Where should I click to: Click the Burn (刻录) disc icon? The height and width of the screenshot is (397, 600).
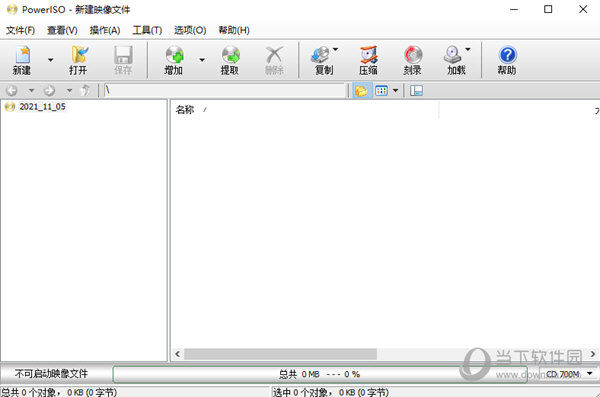tap(413, 55)
